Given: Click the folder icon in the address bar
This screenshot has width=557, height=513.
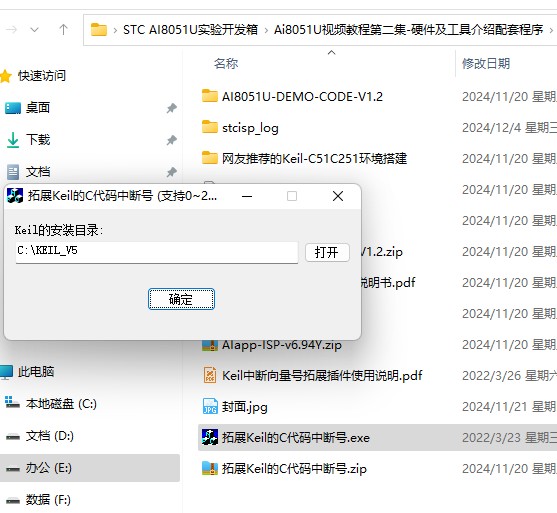Looking at the screenshot, I should 99,29.
